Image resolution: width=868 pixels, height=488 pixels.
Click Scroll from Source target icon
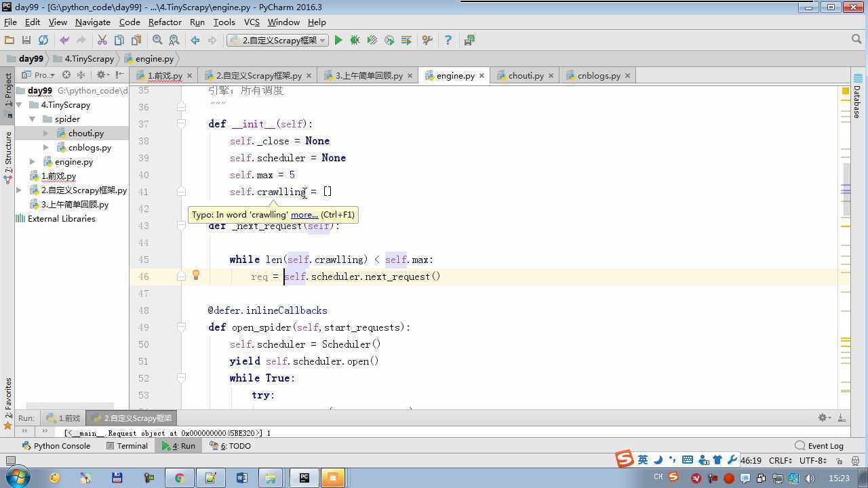(66, 75)
